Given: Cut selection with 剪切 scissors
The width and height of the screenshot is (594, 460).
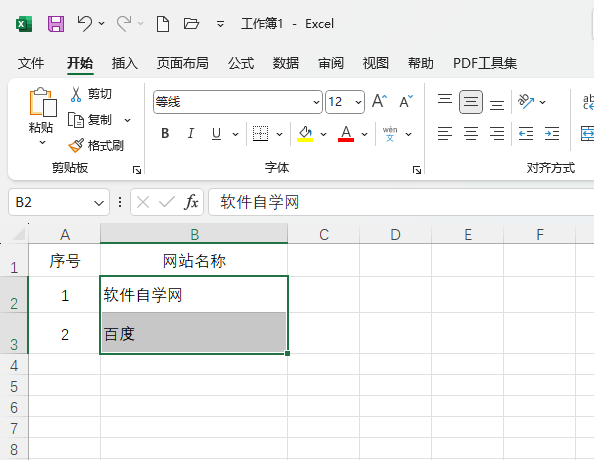Looking at the screenshot, I should click(x=91, y=94).
